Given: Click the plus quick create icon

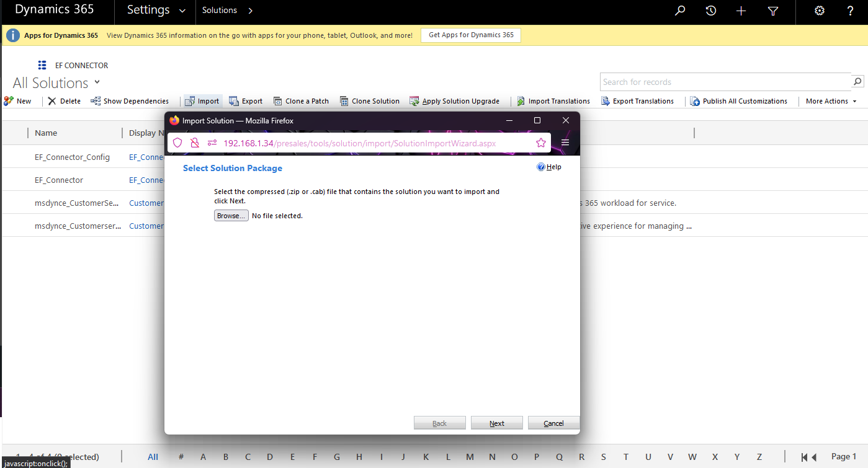Looking at the screenshot, I should [x=741, y=11].
